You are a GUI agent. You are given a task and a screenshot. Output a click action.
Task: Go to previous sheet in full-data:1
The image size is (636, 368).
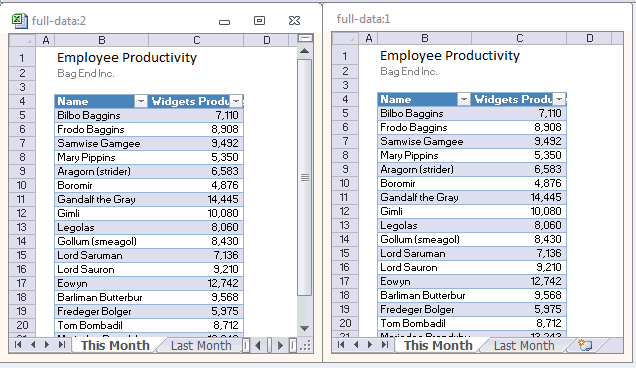pyautogui.click(x=356, y=345)
